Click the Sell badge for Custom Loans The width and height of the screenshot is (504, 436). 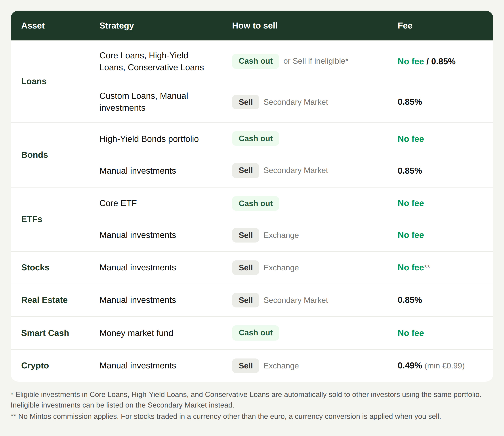(x=245, y=102)
